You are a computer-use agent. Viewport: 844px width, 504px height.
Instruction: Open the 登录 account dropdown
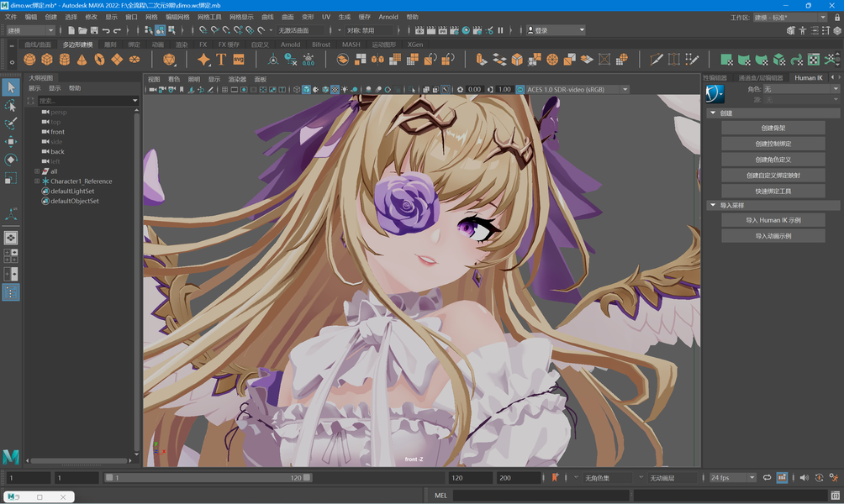coord(556,30)
